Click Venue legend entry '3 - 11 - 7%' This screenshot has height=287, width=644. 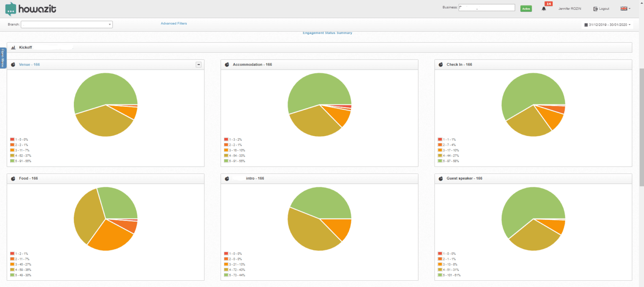click(x=20, y=150)
